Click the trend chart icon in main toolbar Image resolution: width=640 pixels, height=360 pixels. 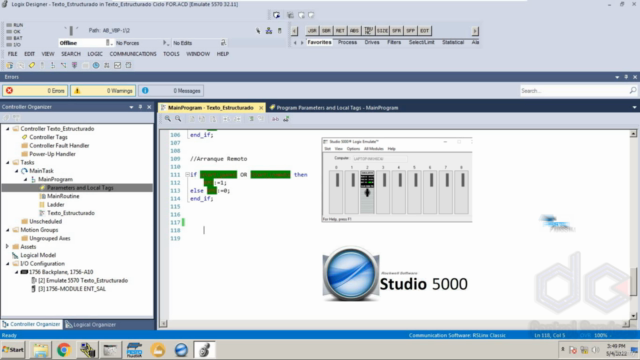point(118,65)
